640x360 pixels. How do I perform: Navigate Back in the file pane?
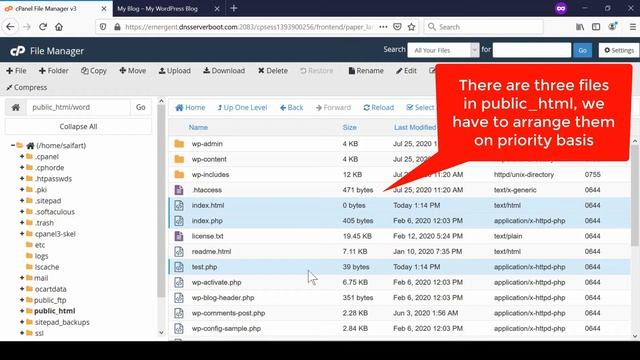point(291,108)
